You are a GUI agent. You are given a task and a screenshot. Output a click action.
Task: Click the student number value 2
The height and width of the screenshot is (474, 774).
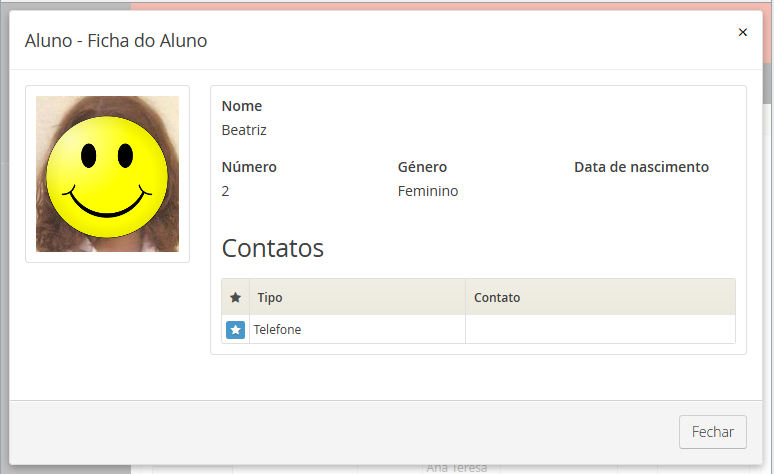pos(226,191)
